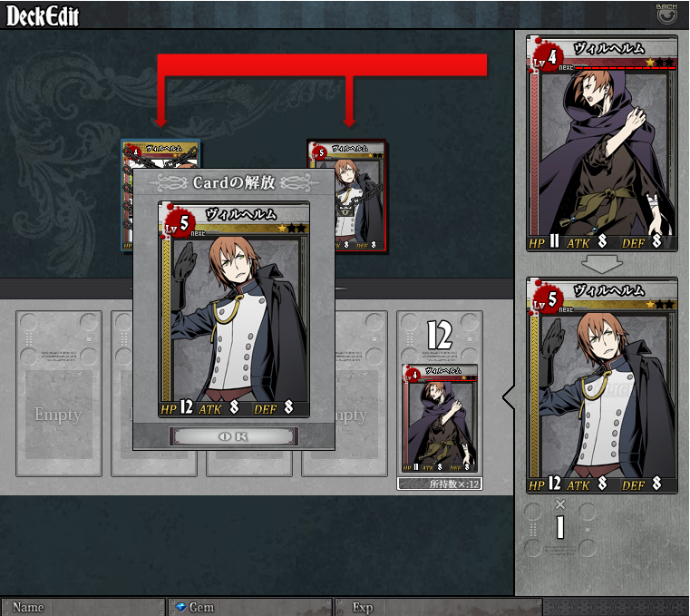Click the first Empty deck slot
Image resolution: width=690 pixels, height=616 pixels.
pos(59,394)
